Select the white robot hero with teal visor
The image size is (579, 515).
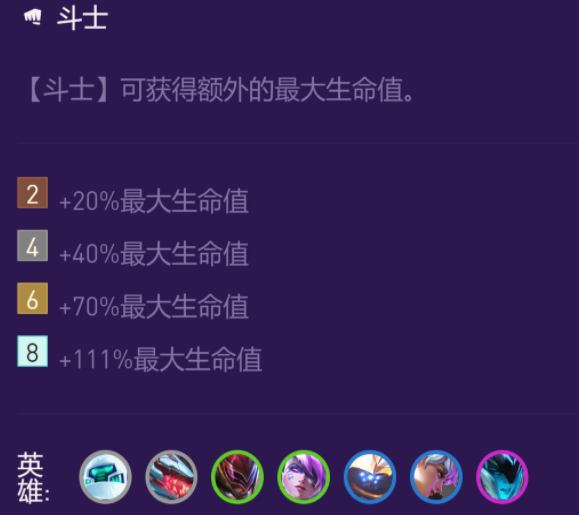[105, 477]
